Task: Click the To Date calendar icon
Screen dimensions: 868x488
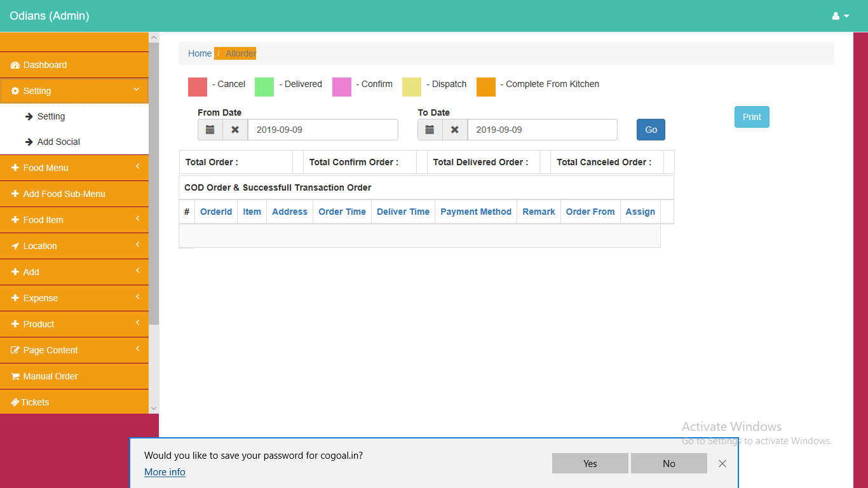Action: tap(430, 130)
